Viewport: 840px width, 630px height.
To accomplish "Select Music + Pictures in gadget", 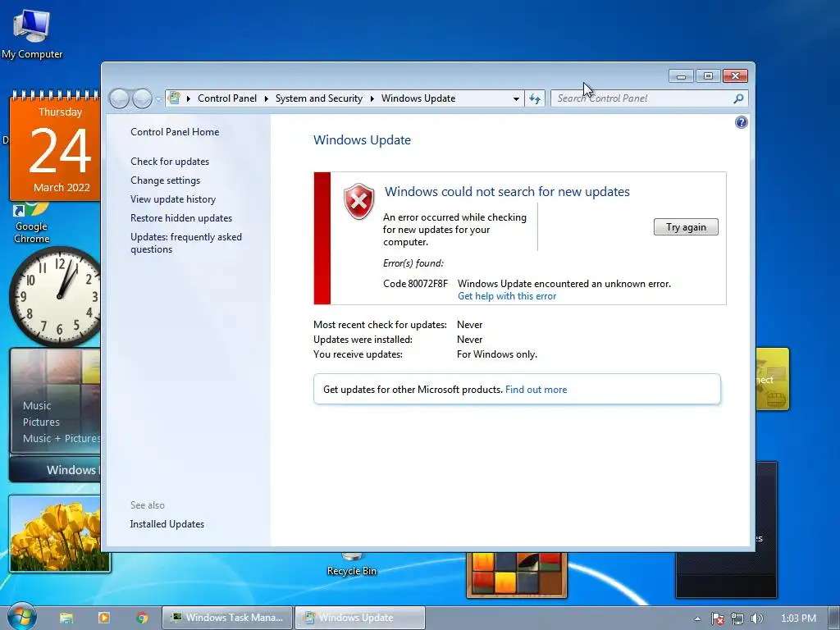I will coord(61,438).
